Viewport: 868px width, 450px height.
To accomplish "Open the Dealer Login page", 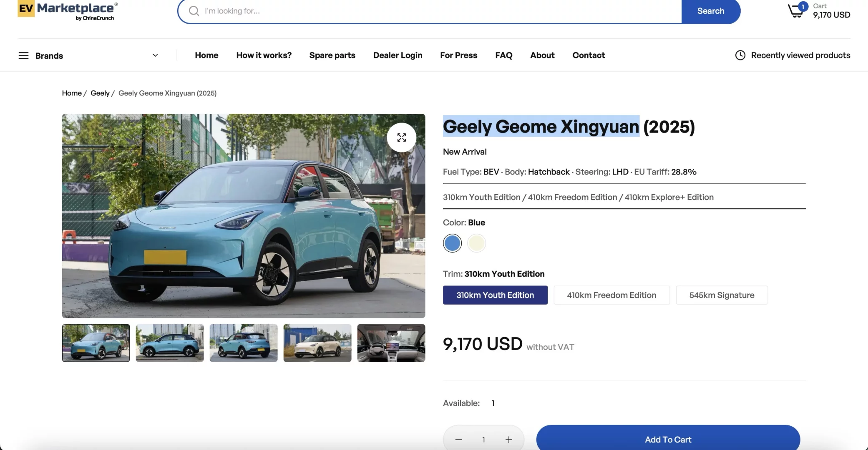I will [398, 55].
